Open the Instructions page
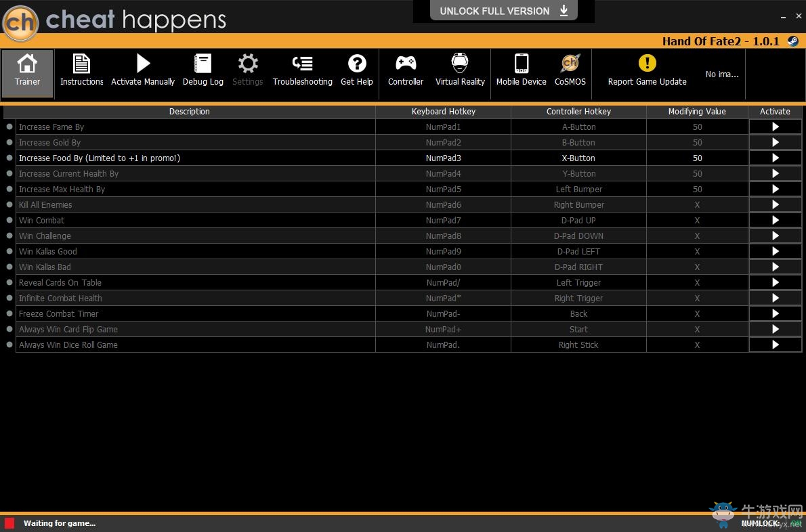The width and height of the screenshot is (806, 532). [x=82, y=70]
